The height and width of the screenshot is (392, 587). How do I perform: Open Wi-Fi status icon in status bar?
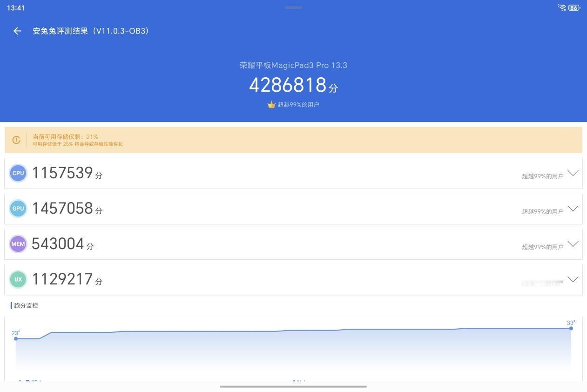(562, 7)
